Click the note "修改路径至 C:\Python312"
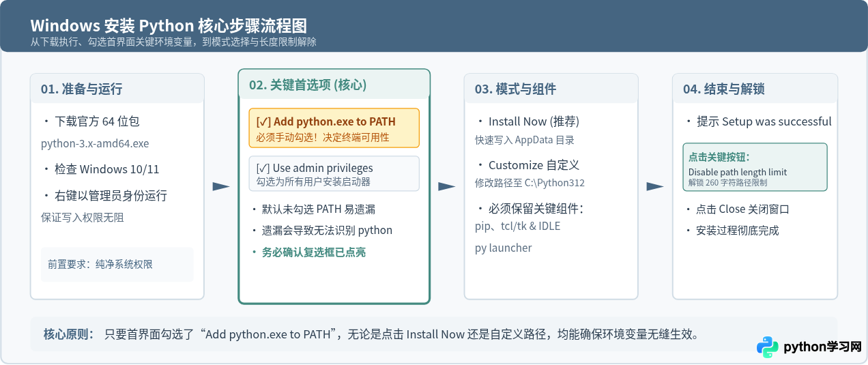 [530, 183]
